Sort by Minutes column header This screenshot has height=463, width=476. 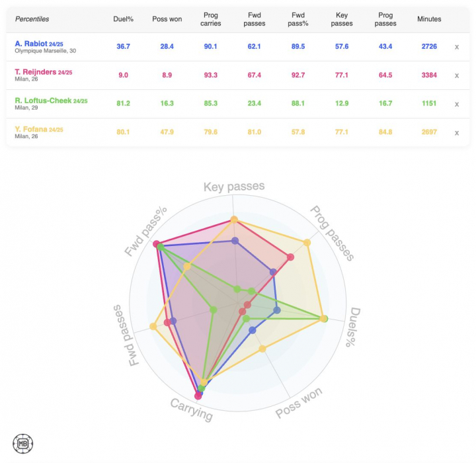pos(429,19)
